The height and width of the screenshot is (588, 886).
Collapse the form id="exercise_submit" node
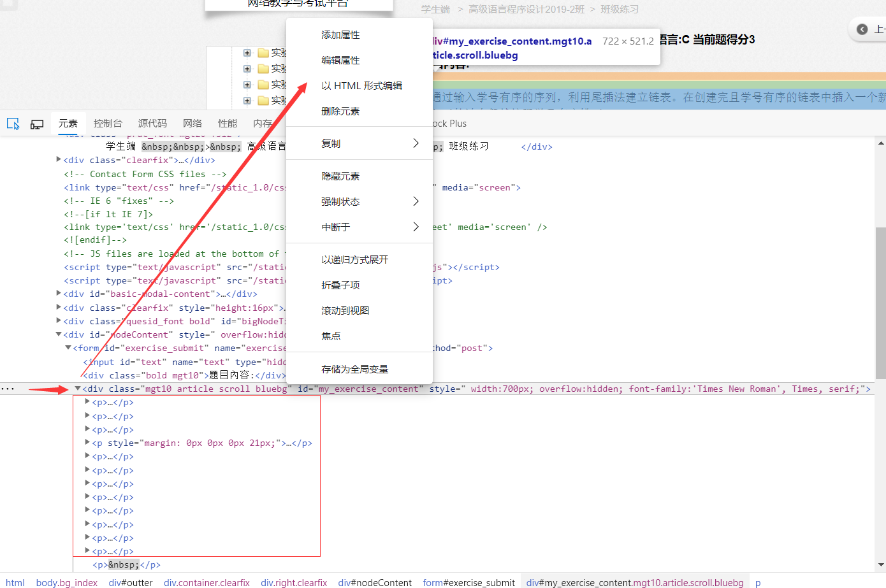click(68, 348)
